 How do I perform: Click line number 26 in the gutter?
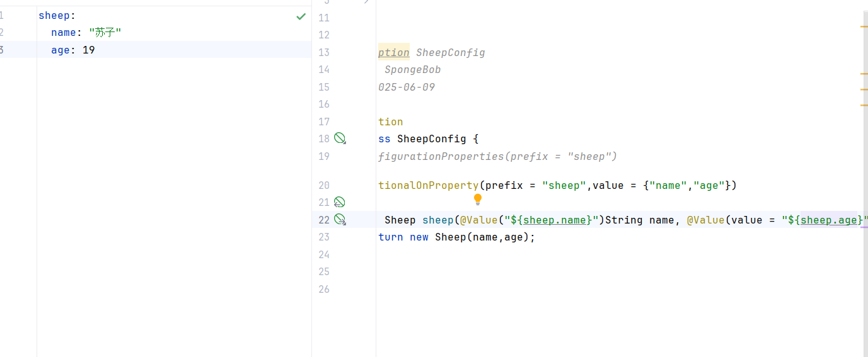pyautogui.click(x=324, y=290)
